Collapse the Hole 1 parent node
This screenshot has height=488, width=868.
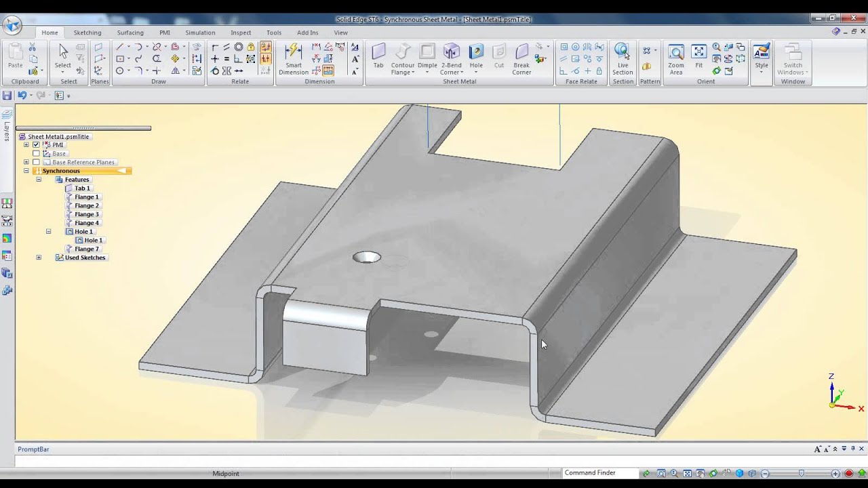tap(48, 232)
